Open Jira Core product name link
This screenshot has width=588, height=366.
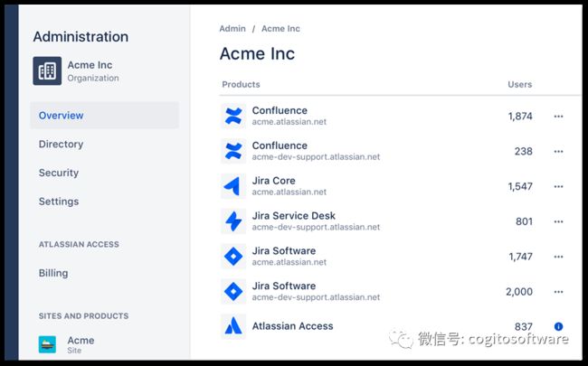click(x=274, y=181)
